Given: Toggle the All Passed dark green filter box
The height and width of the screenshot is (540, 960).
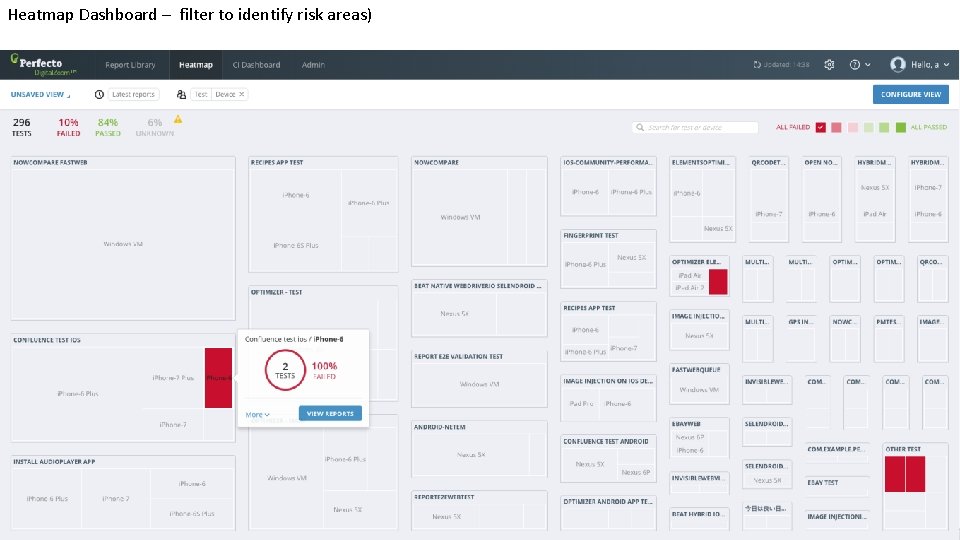Looking at the screenshot, I should coord(901,127).
